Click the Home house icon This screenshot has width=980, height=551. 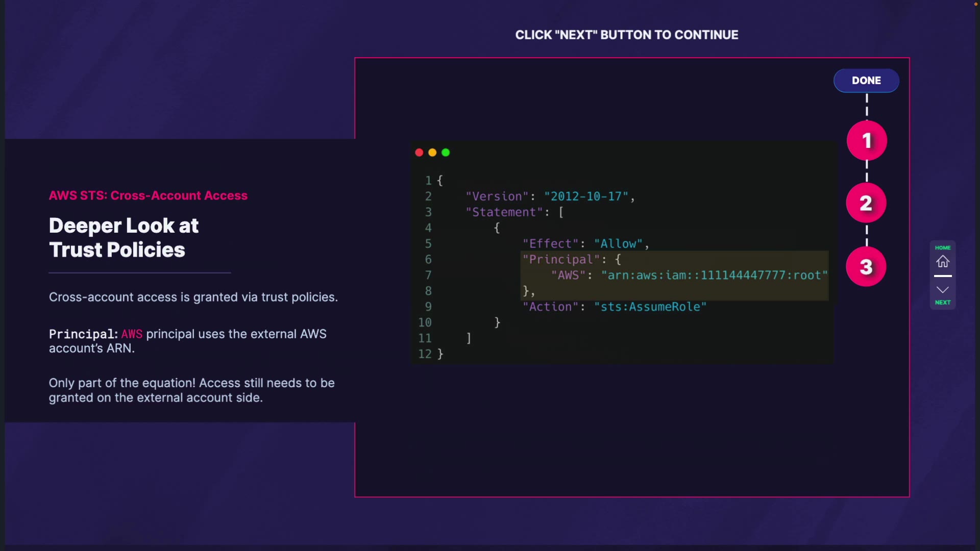click(x=943, y=262)
